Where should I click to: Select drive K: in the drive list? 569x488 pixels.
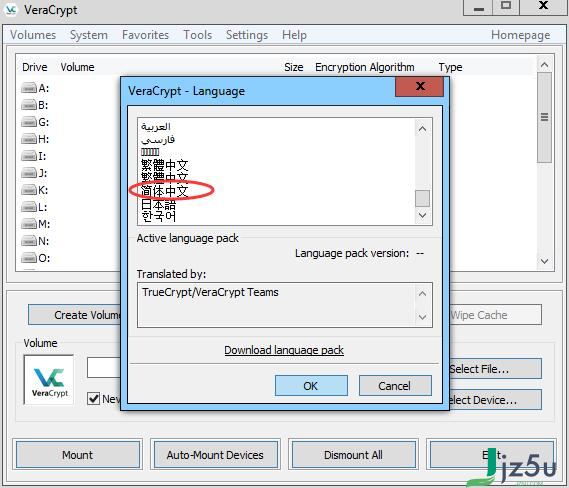tap(35, 190)
